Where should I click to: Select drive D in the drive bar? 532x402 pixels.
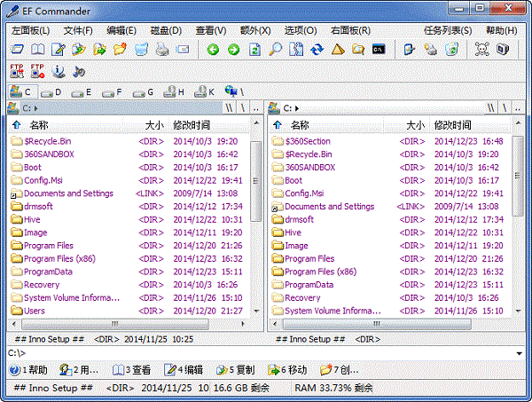coord(51,91)
